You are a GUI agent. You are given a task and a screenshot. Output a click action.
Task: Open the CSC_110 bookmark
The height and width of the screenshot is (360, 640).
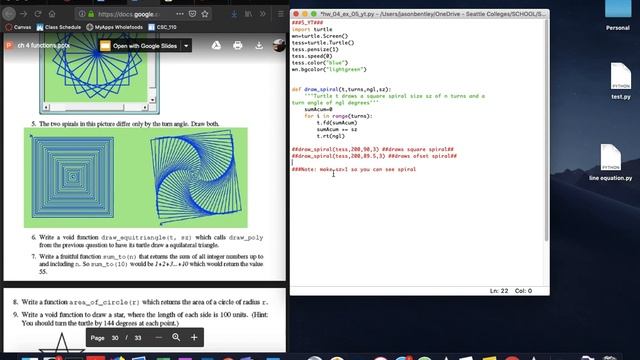coord(162,27)
